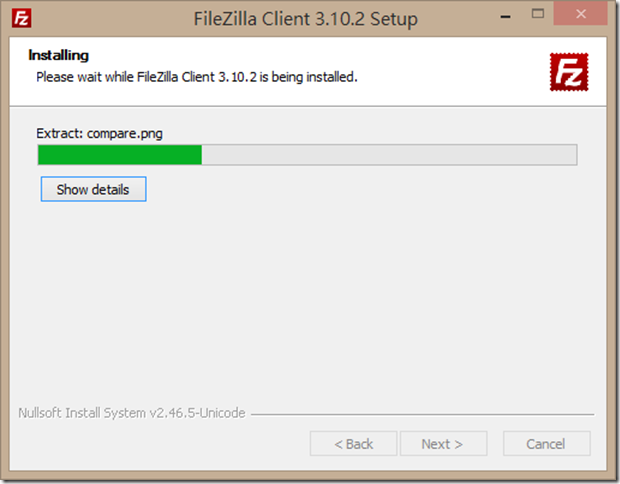The width and height of the screenshot is (620, 484).
Task: Click the Next > button
Action: 443,444
